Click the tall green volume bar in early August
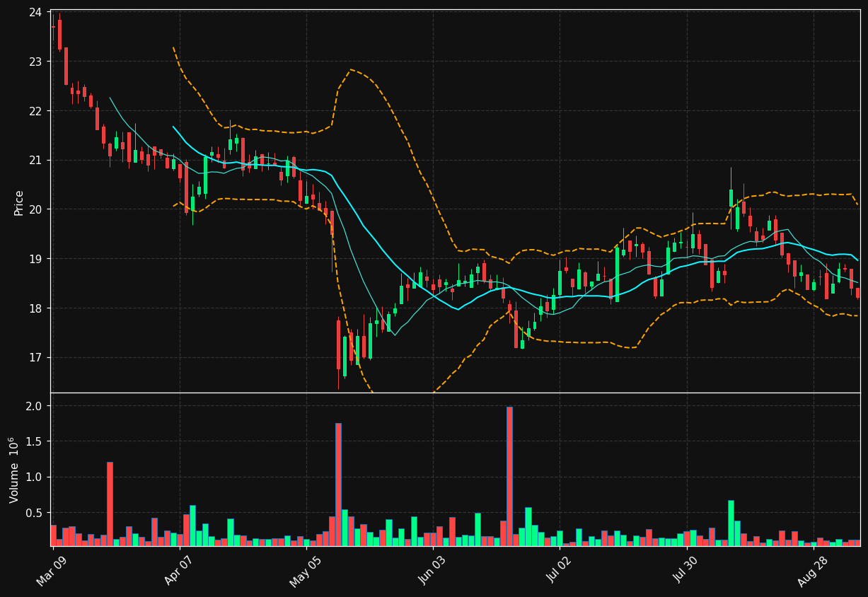 [x=731, y=523]
